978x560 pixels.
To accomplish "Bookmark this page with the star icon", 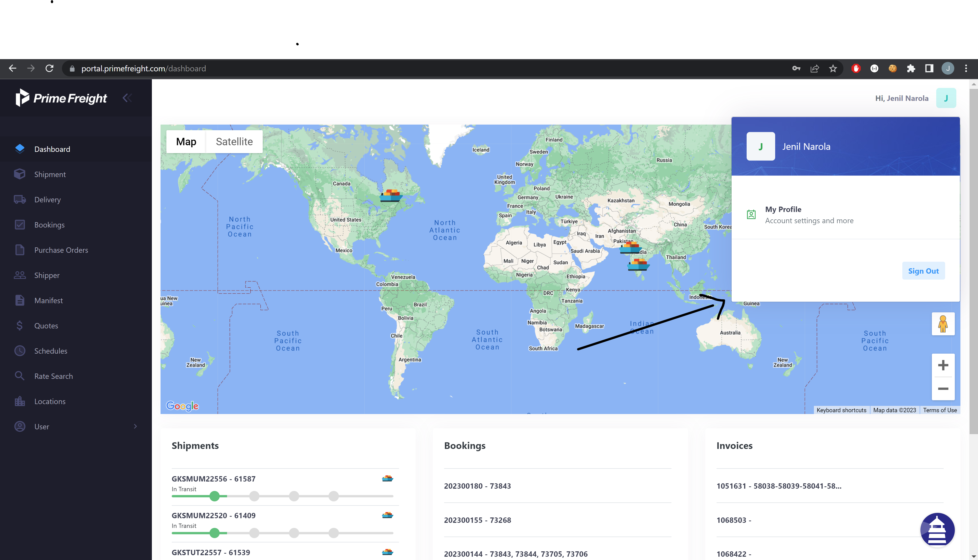I will [833, 69].
